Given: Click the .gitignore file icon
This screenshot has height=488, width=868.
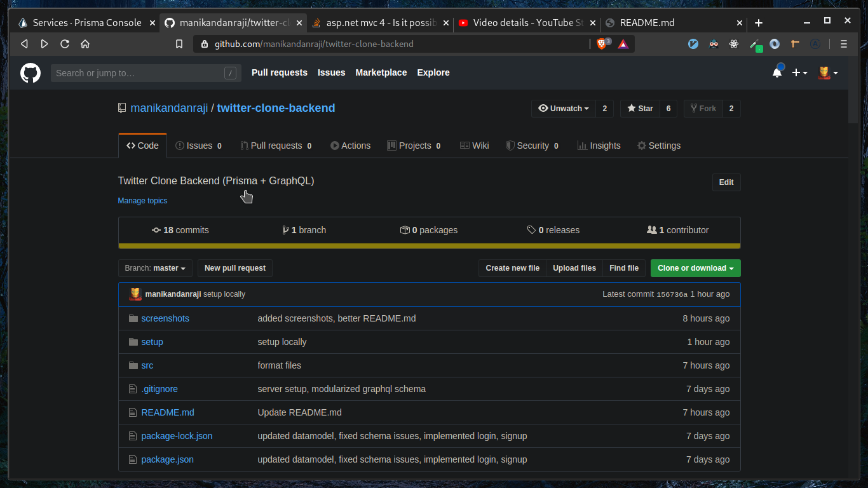Looking at the screenshot, I should click(x=133, y=389).
